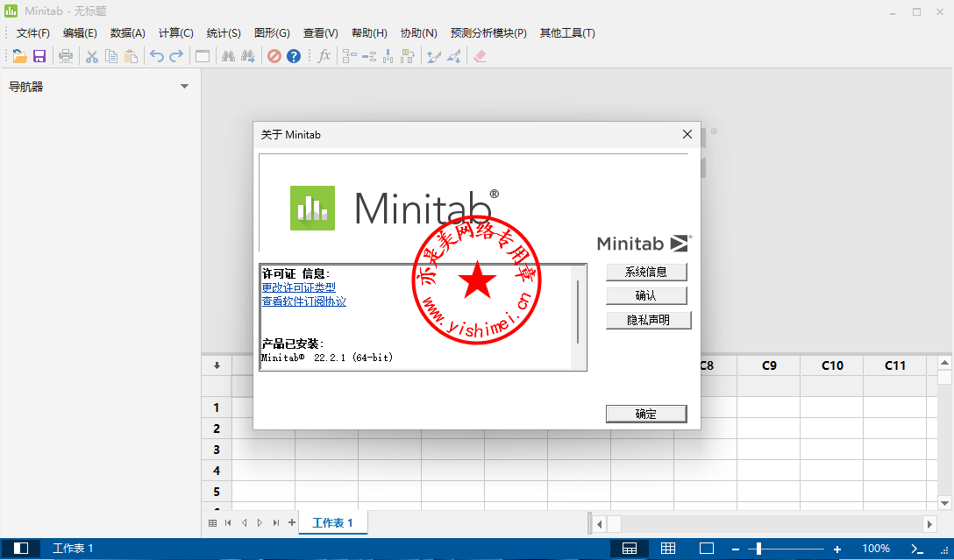The image size is (954, 560).
Task: Click the Paste clipboard icon
Action: coord(131,57)
